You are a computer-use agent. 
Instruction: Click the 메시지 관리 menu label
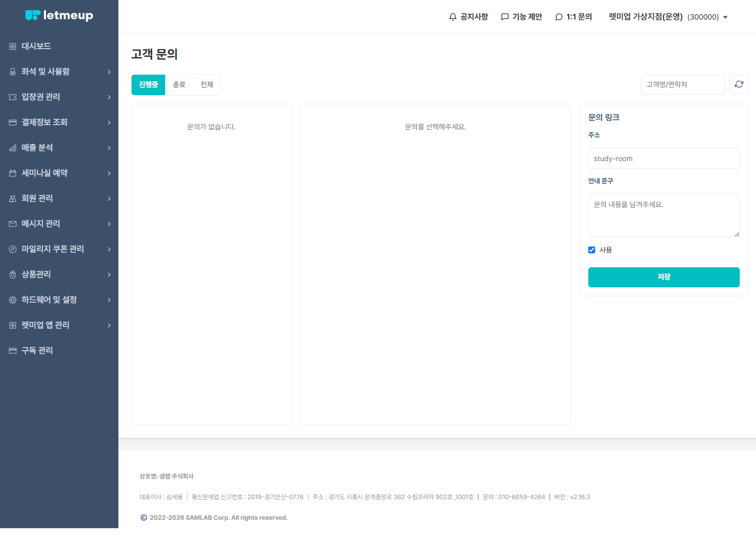[x=41, y=224]
